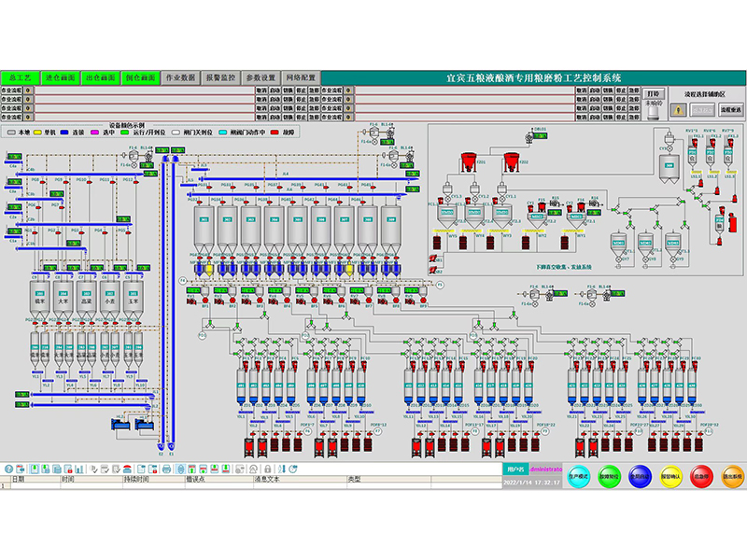Click the FD1 circle marker
Image resolution: width=747 pixels, height=560 pixels.
202,336
